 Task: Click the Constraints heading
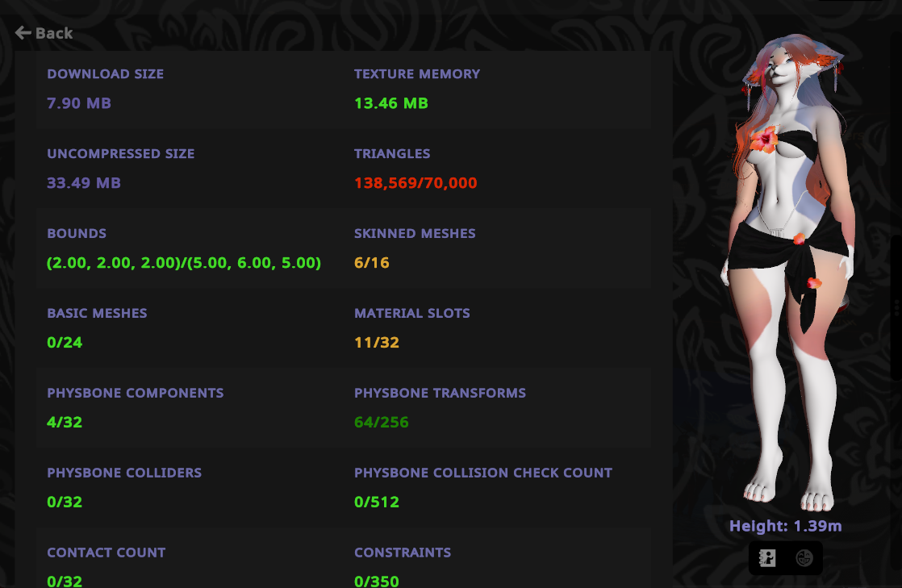tap(403, 553)
